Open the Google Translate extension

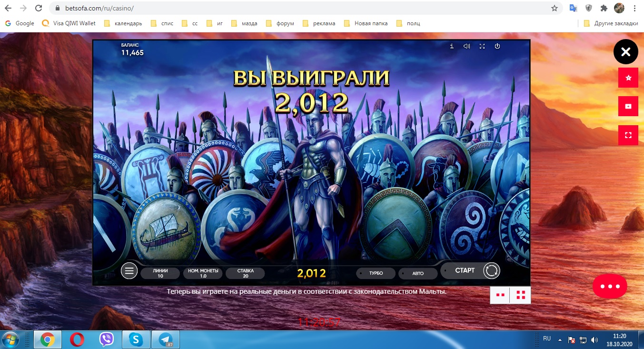coord(574,8)
